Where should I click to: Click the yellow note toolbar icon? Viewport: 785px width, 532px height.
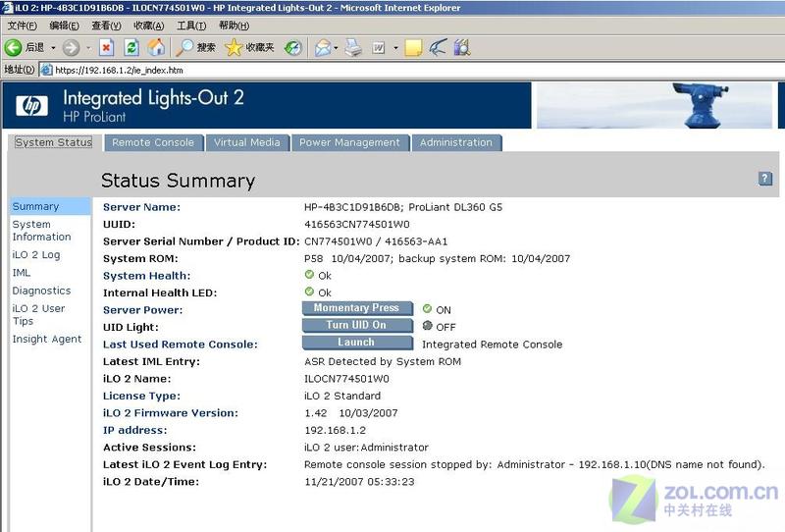(x=413, y=47)
